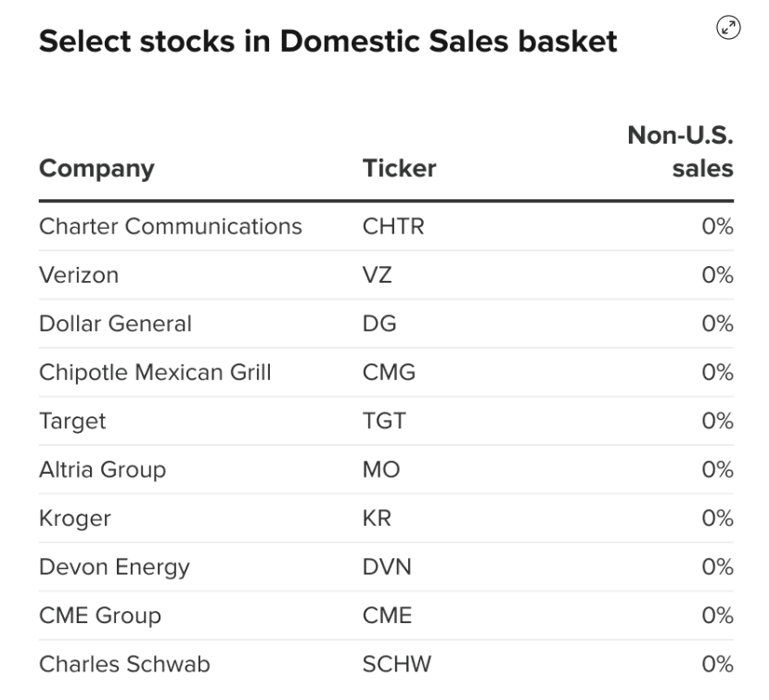Select the Verizon company name

coord(79,275)
